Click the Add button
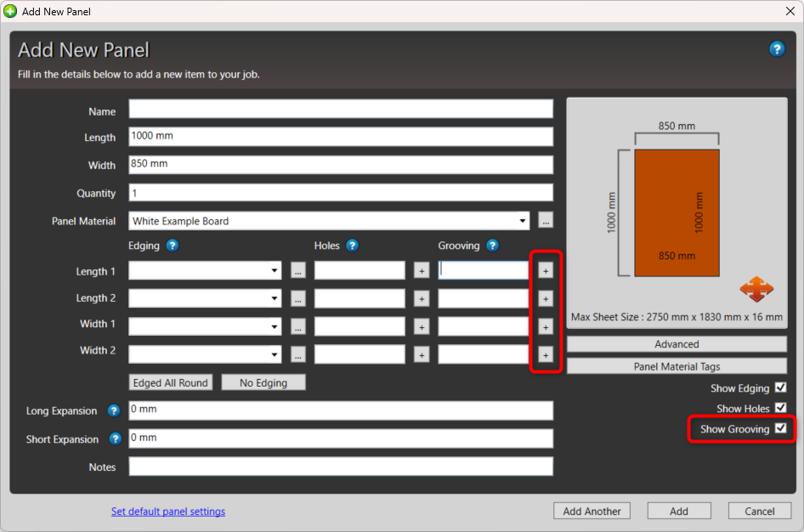Image resolution: width=804 pixels, height=532 pixels. [679, 511]
